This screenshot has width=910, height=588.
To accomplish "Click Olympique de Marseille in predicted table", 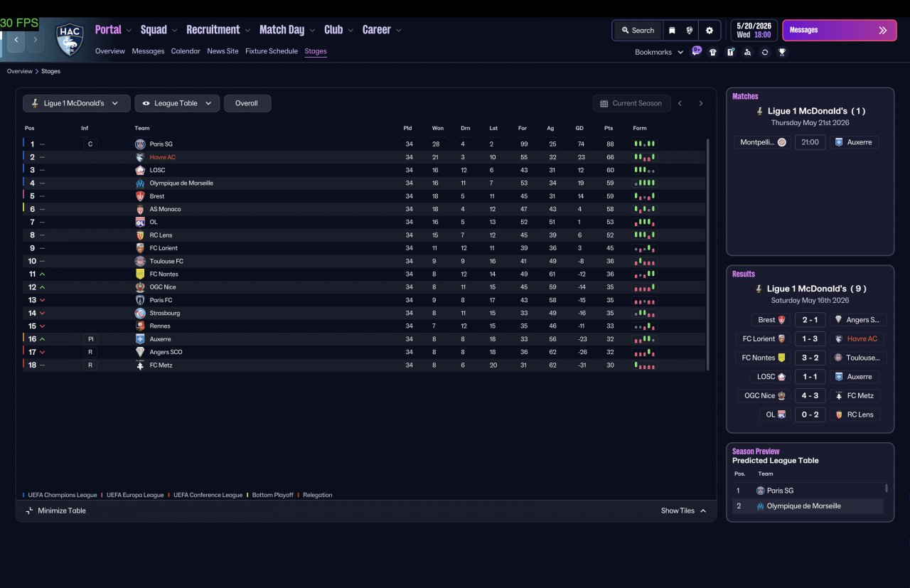I will pos(803,506).
